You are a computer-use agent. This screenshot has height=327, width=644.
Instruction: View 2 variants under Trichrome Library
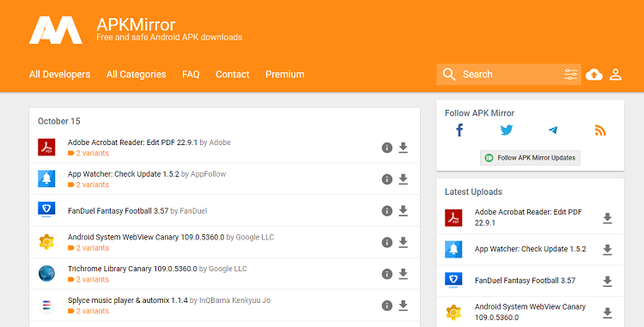[x=88, y=280]
